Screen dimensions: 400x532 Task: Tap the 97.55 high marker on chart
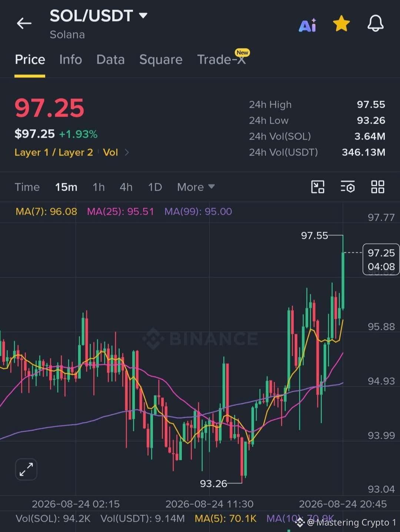pos(314,235)
